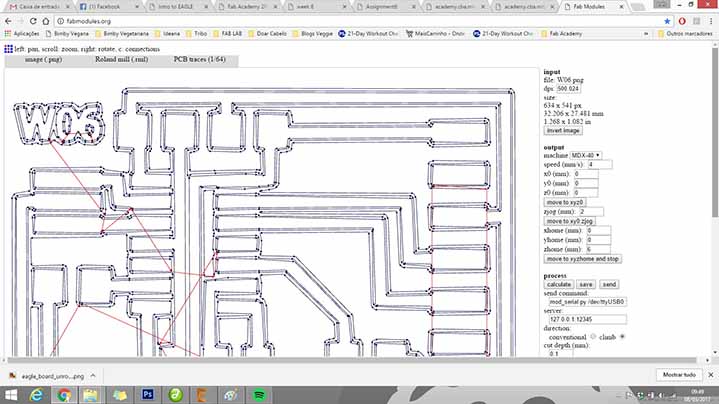Focus the xhome (mm) field

point(598,231)
